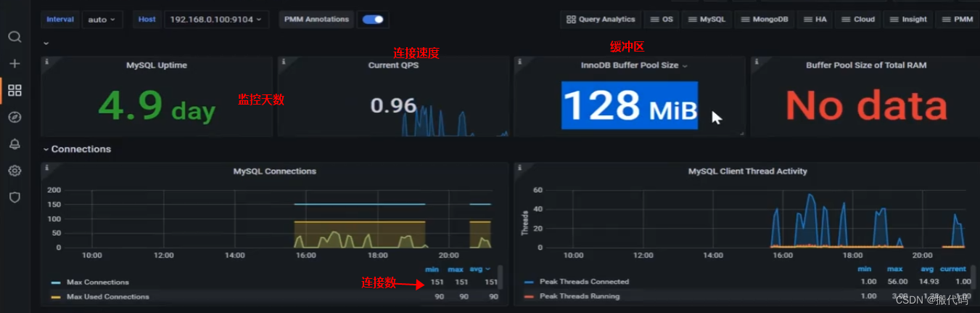Click Buffer Pool Size of Total RAM title
The width and height of the screenshot is (980, 313).
(x=866, y=65)
